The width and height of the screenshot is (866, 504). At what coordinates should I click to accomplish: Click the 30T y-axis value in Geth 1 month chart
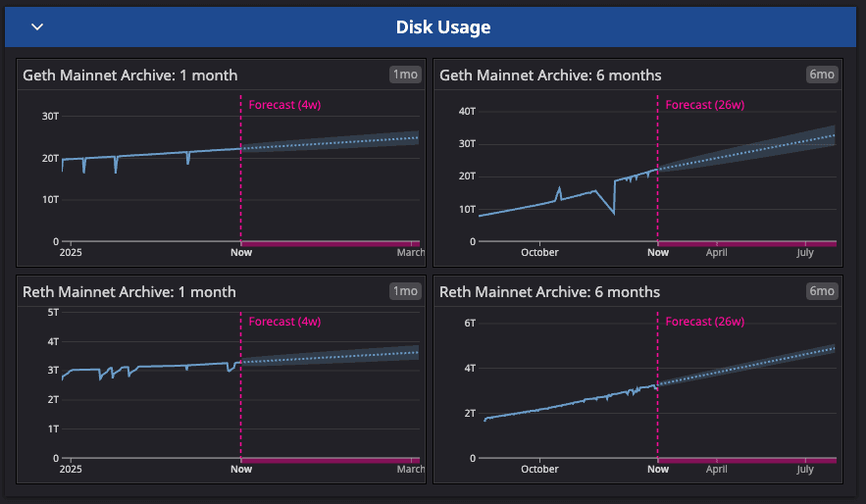tap(50, 116)
